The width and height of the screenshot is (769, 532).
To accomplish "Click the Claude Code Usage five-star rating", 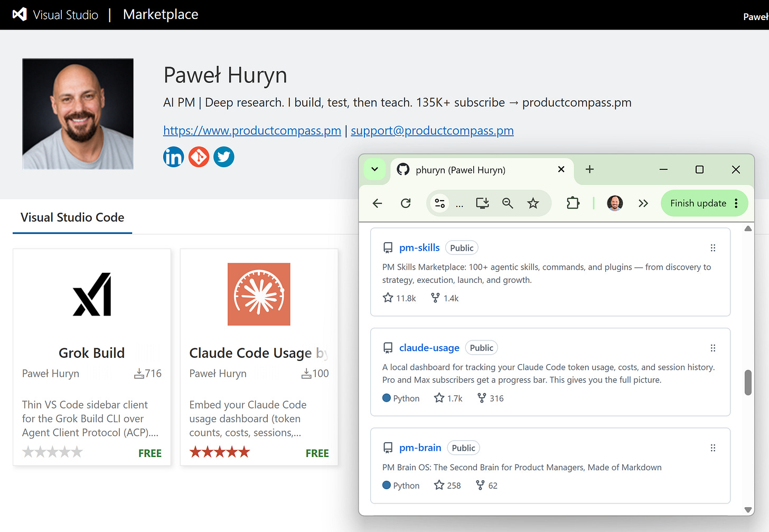I will 220,452.
